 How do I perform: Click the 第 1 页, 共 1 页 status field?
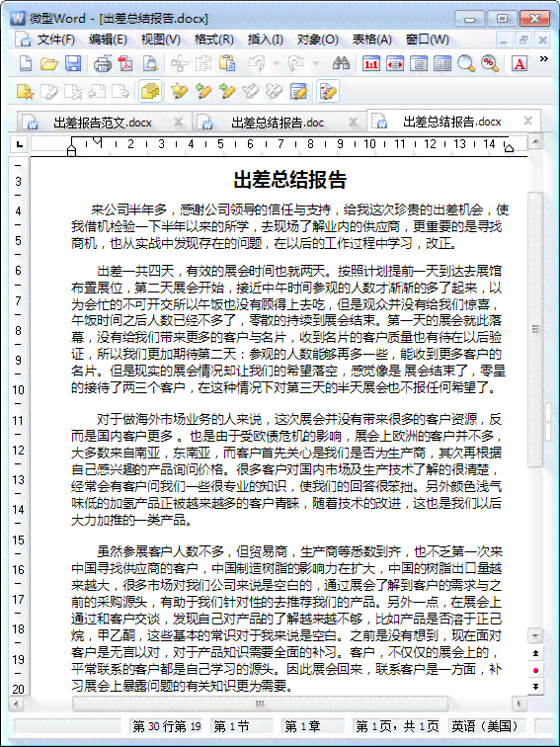tap(397, 726)
